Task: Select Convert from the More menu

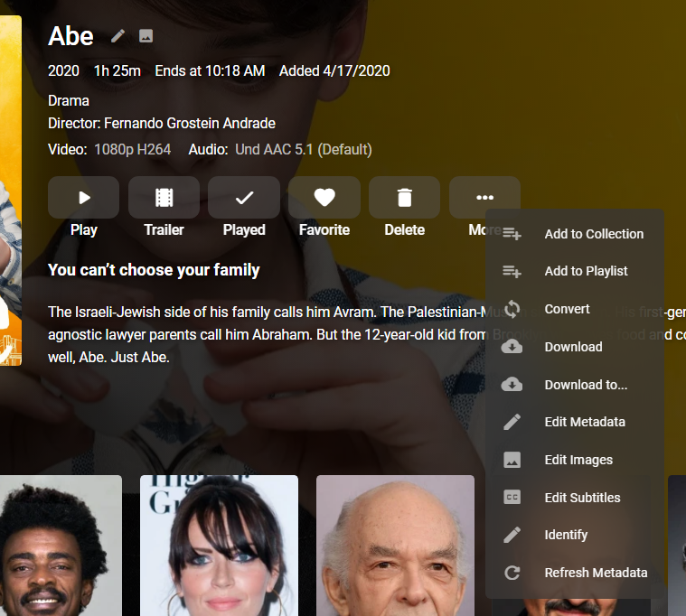Action: 575,309
